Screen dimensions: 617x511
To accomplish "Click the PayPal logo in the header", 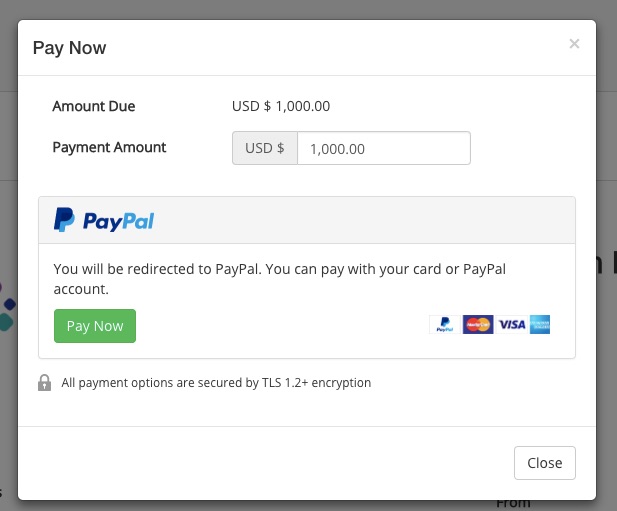I will coord(104,220).
